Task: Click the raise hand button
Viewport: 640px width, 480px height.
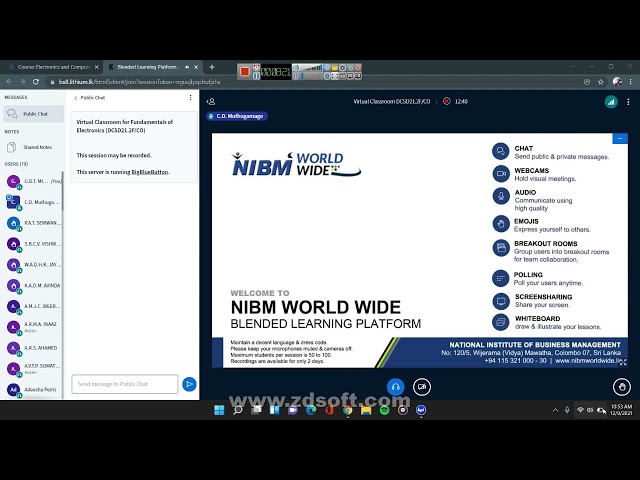Action: coord(622,387)
